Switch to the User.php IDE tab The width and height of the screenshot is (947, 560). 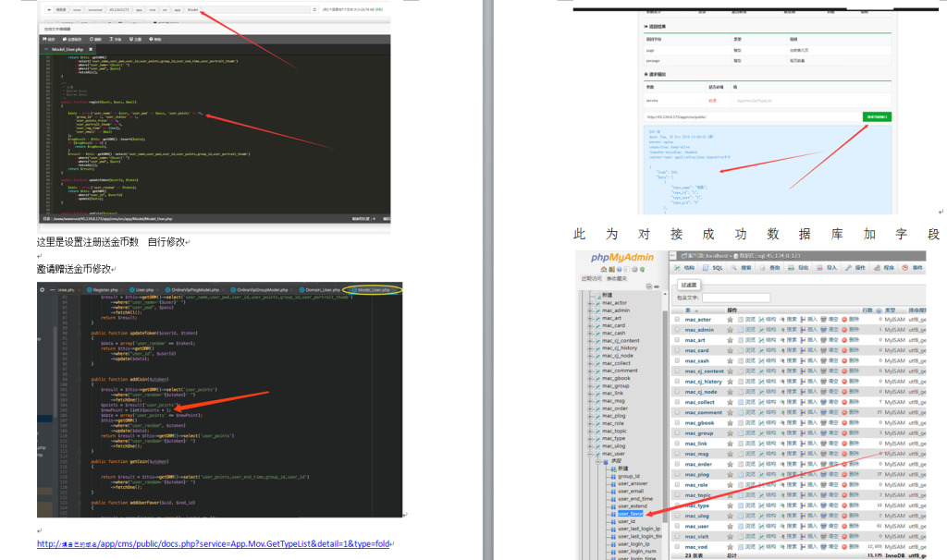coord(141,289)
